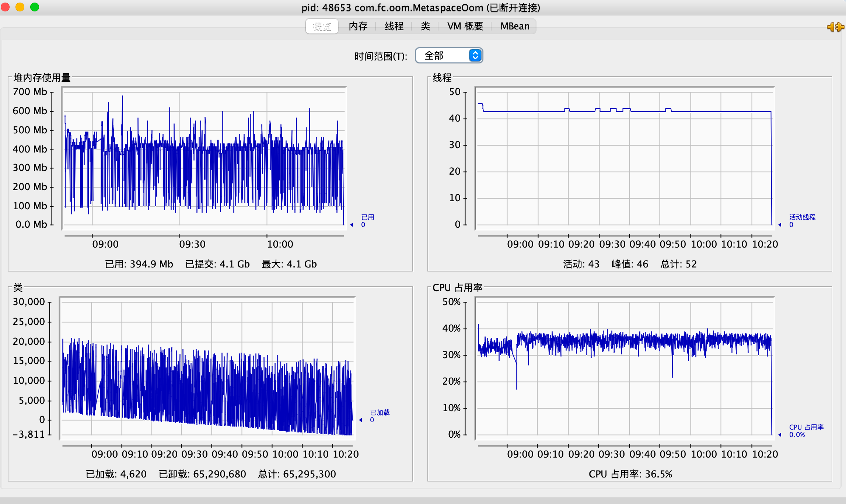Click the green zoom window button
846x504 pixels.
35,7
